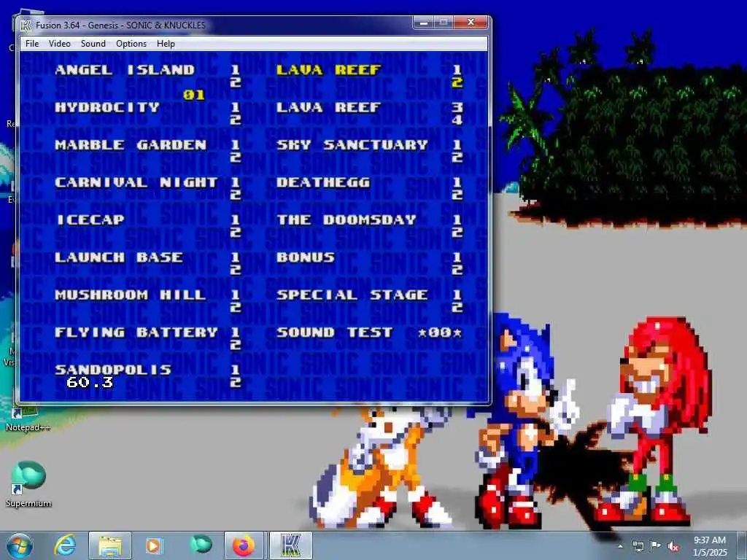
Task: Open the Sound menu
Action: (93, 43)
